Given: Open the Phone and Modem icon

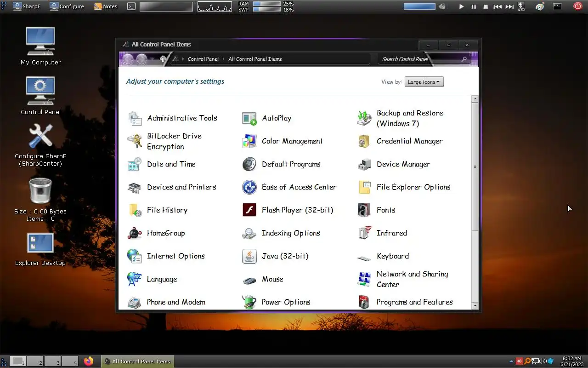Looking at the screenshot, I should [x=135, y=302].
